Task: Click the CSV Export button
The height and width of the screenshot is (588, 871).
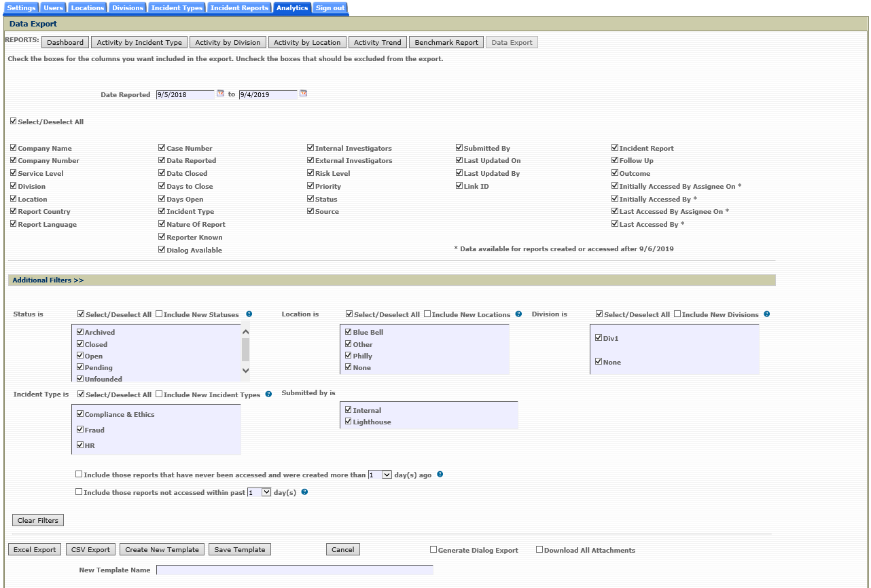Action: click(x=90, y=549)
